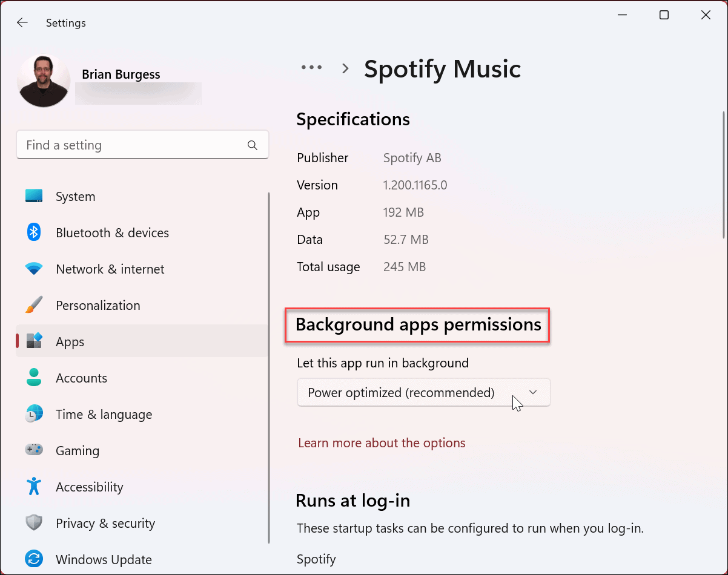Click Learn more about the options link
The image size is (728, 575).
[x=382, y=443]
